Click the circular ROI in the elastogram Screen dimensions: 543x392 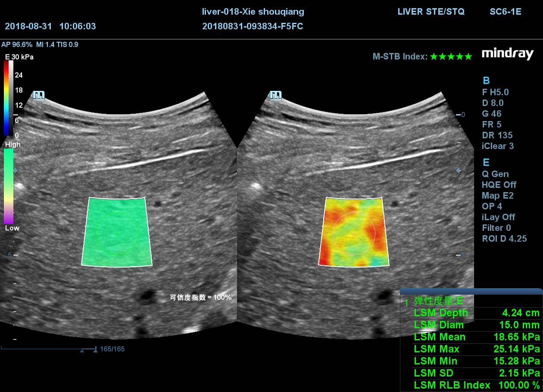[x=354, y=233]
